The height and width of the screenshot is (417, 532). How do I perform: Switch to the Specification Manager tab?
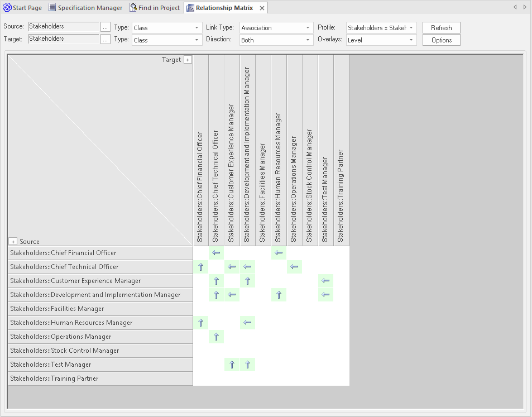pos(85,8)
